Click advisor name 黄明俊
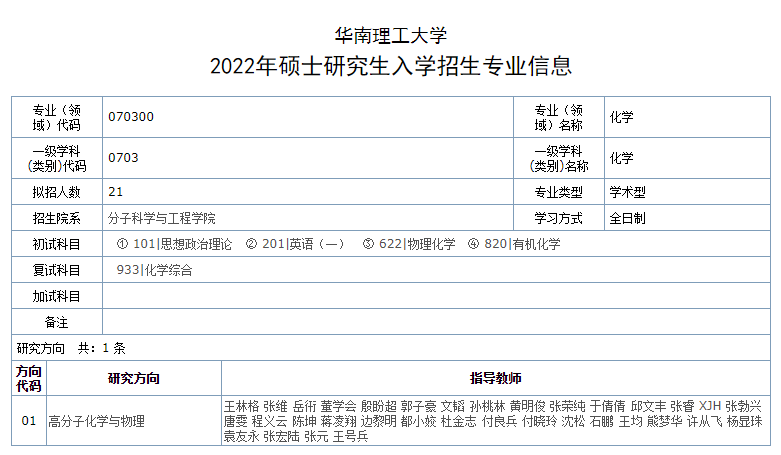781x455 pixels. [x=527, y=406]
